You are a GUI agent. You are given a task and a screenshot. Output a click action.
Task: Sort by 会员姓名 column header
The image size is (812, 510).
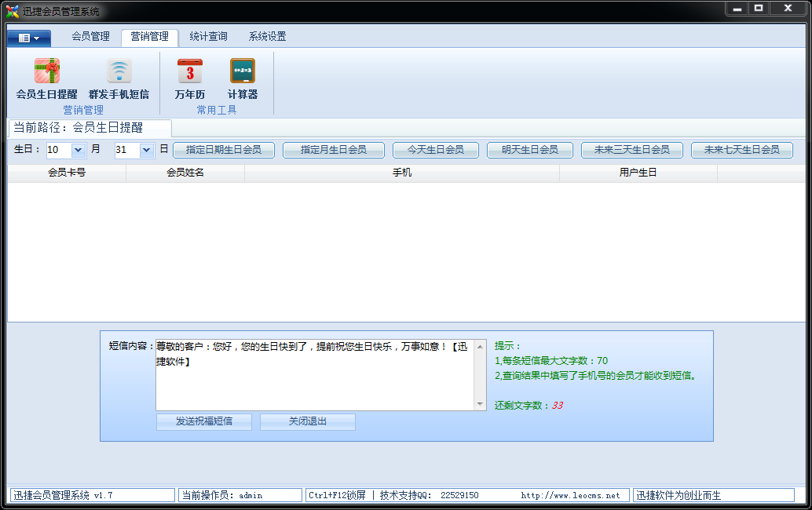tap(185, 173)
